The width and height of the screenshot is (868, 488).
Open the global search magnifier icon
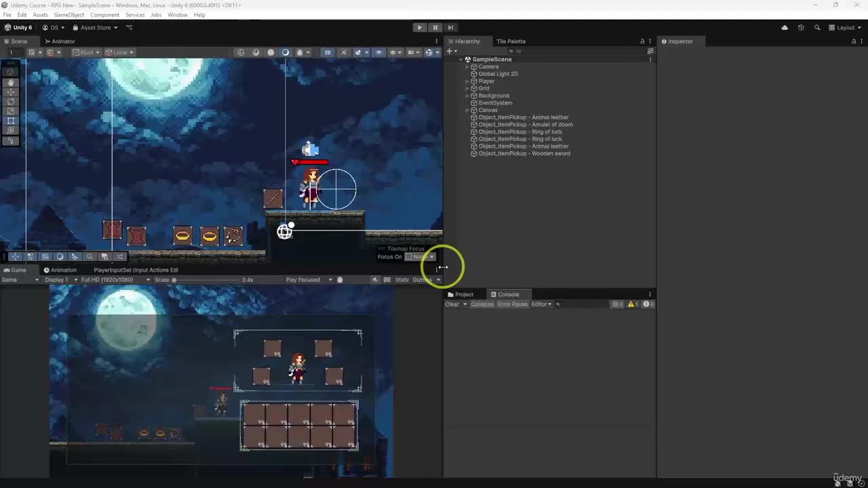[x=817, y=28]
